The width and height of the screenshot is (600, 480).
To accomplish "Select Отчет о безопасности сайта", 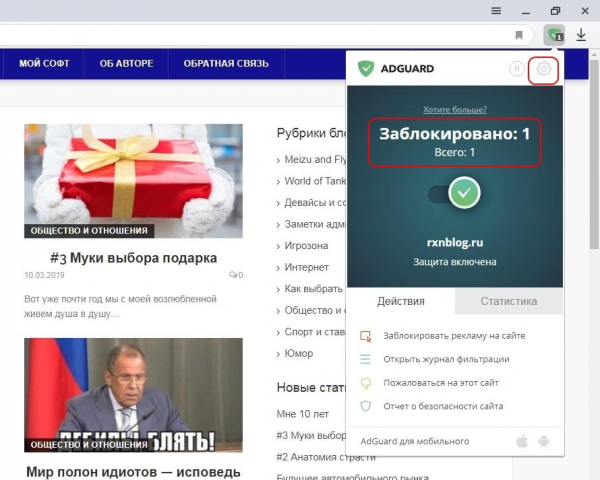I will coord(443,406).
